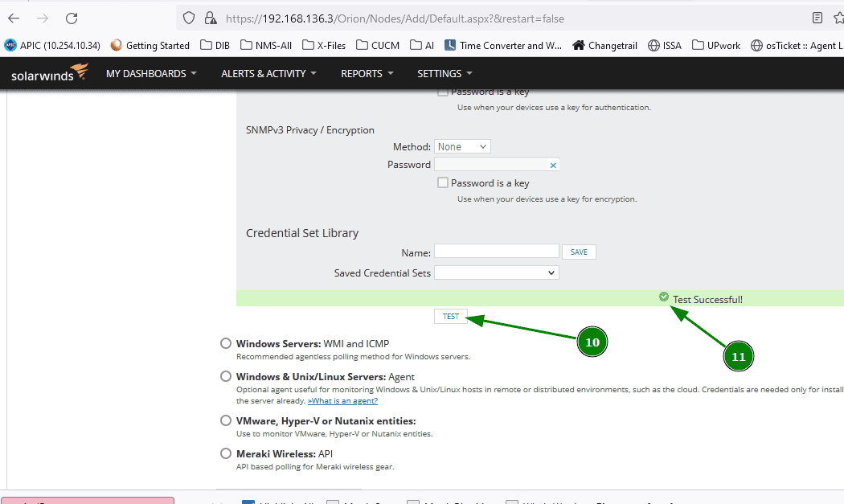Select Meraki Wireless: API polling
The height and width of the screenshot is (504, 844).
226,453
